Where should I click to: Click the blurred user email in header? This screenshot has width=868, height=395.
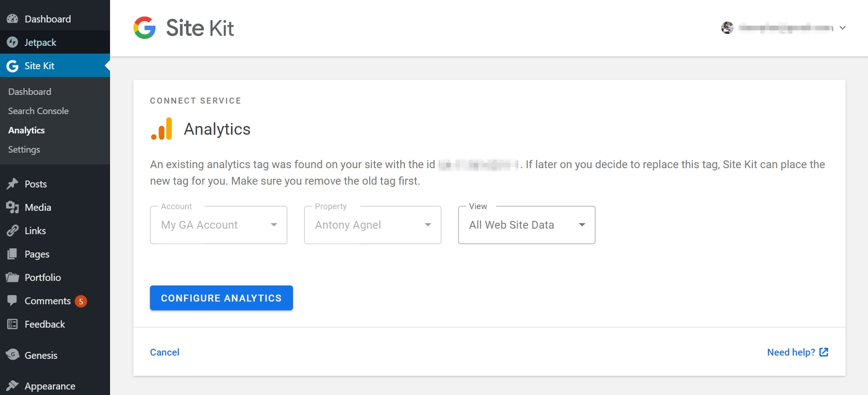click(x=786, y=28)
